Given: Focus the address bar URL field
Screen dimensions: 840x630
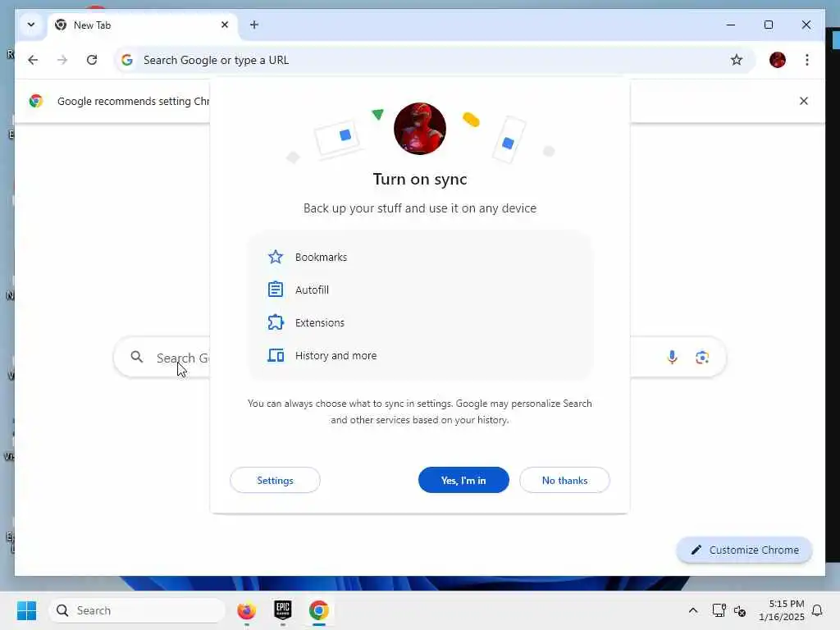Looking at the screenshot, I should [434, 60].
